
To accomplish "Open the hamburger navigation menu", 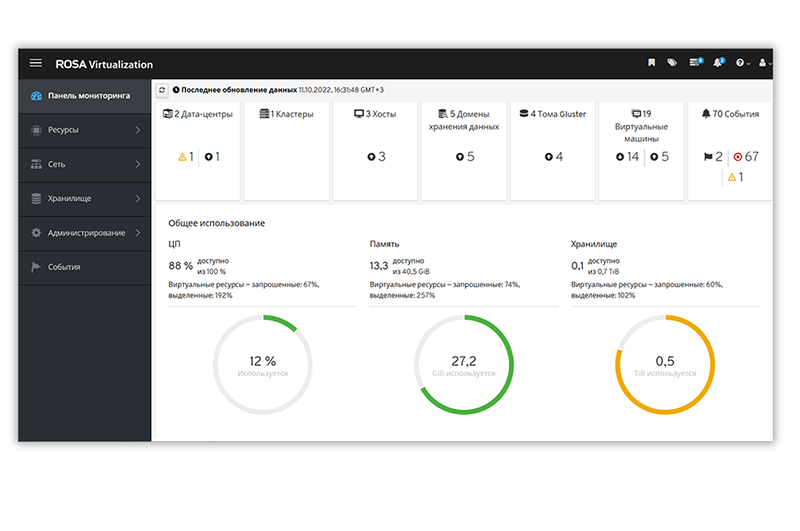I will click(x=36, y=63).
